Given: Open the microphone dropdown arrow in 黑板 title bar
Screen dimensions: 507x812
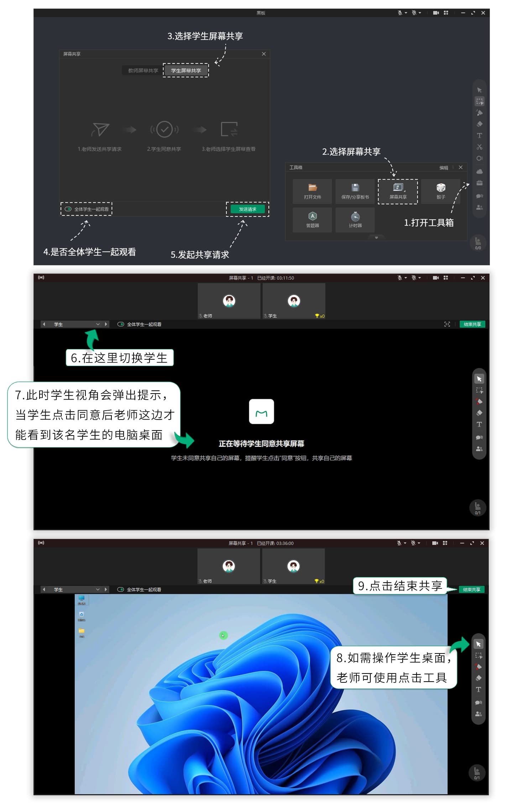Looking at the screenshot, I should pos(406,13).
